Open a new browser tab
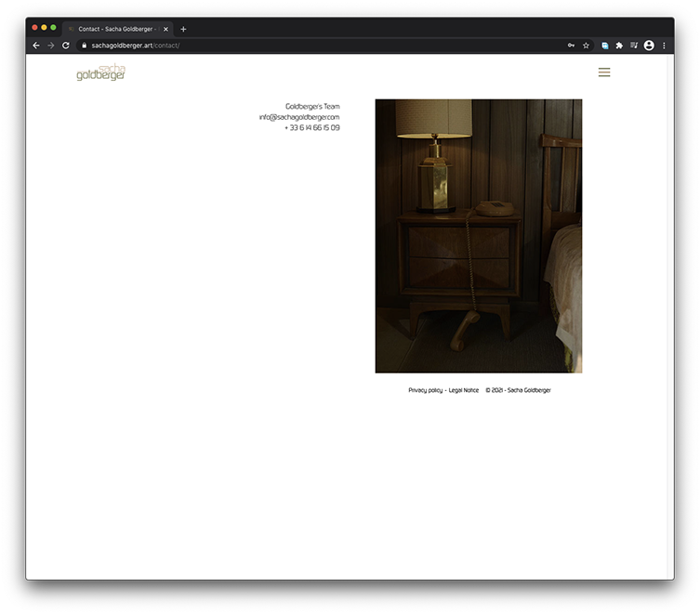700x614 pixels. (183, 29)
